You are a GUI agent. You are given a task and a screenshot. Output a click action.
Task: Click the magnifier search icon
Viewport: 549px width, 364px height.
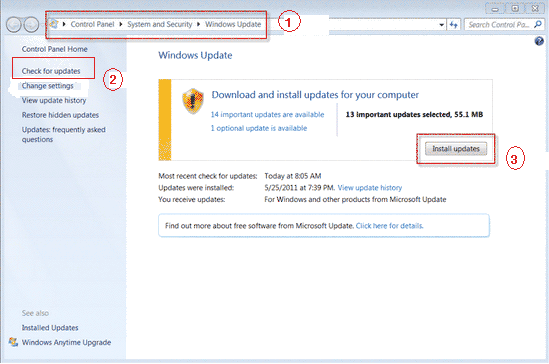point(538,24)
